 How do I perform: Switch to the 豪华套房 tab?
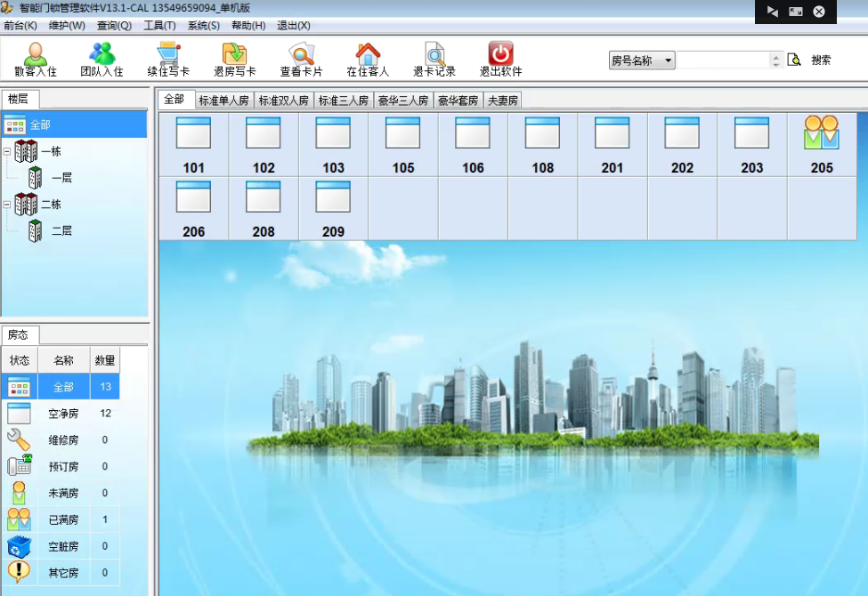pyautogui.click(x=458, y=101)
